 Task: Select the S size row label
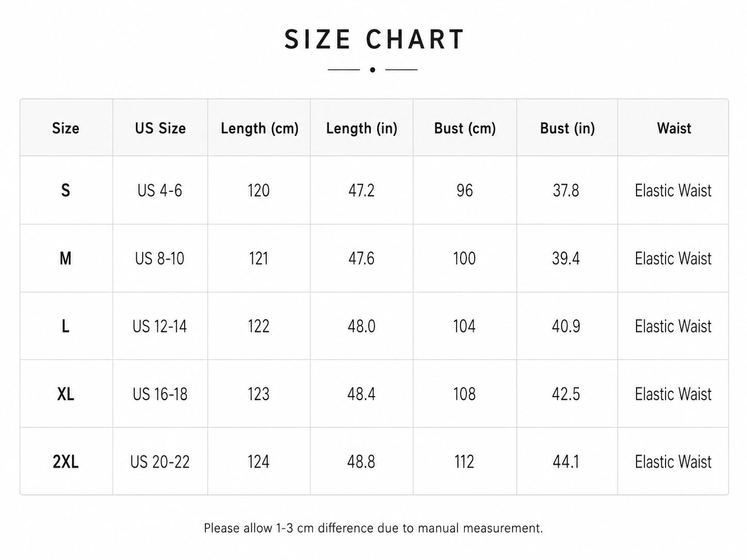[x=66, y=190]
